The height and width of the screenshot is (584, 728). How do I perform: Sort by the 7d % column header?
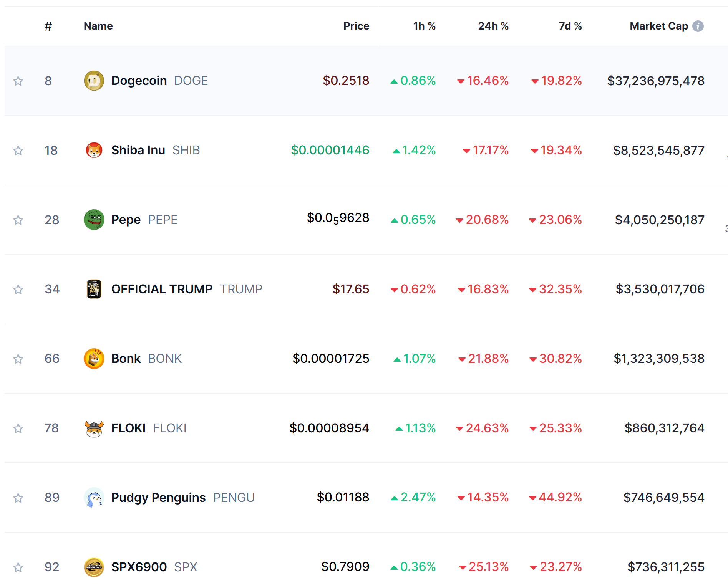570,26
